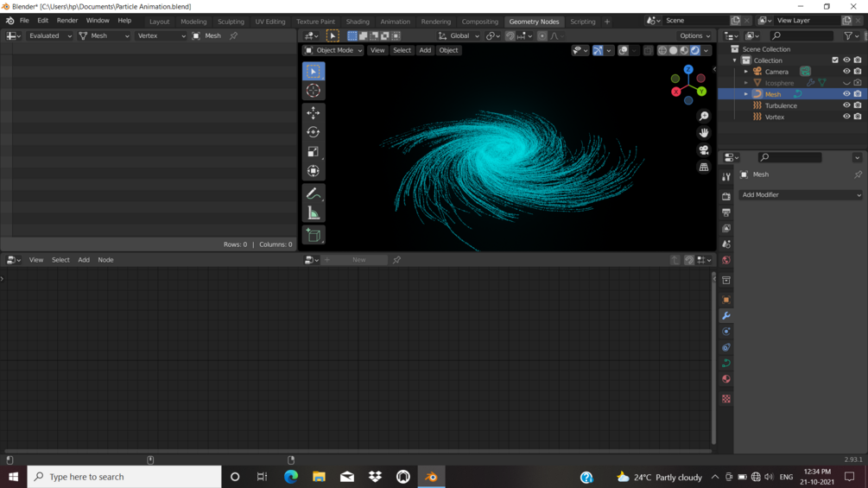
Task: Hide Camera in viewport via eye icon
Action: (x=846, y=72)
